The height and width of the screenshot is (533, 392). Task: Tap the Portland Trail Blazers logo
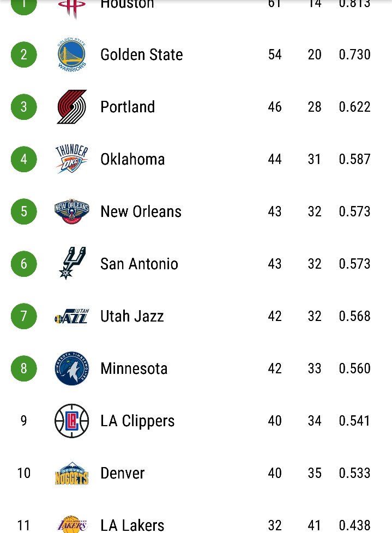[72, 107]
